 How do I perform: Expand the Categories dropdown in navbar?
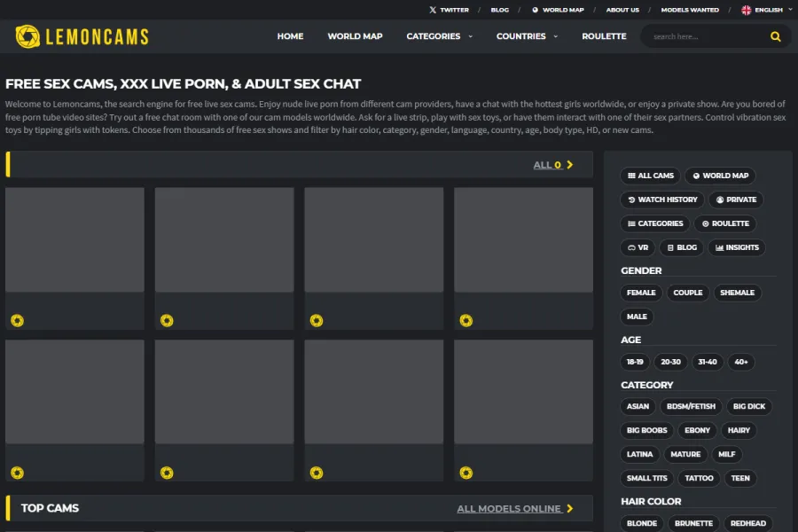tap(439, 36)
